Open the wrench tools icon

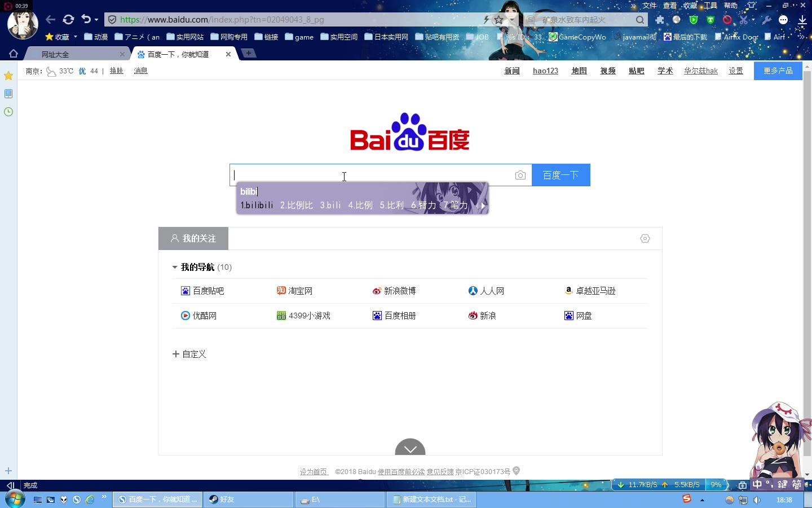[766, 20]
